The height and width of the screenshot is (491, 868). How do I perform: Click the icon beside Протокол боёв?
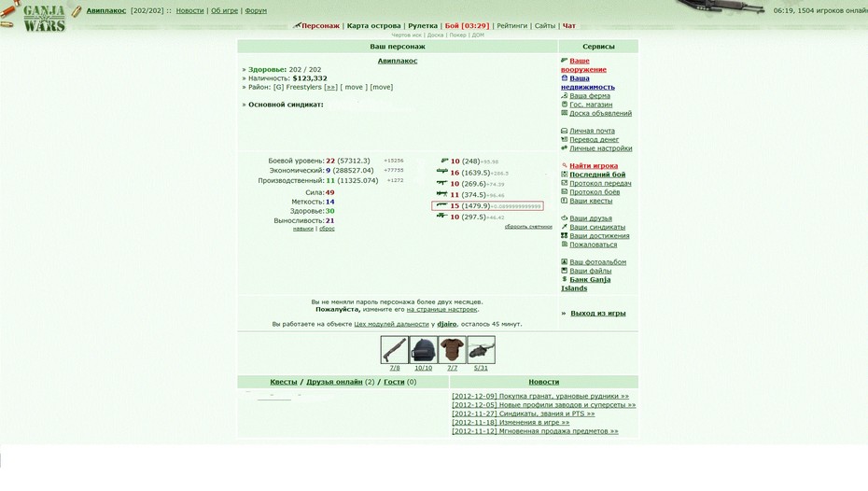564,191
